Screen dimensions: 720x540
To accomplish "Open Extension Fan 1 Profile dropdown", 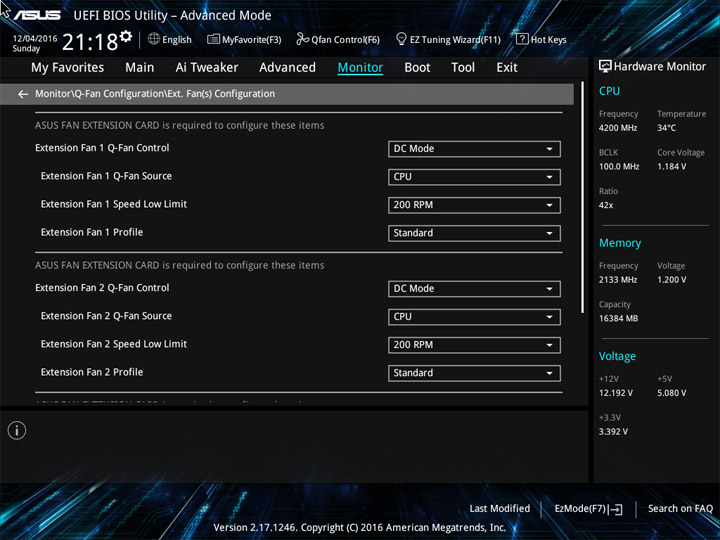I will pos(474,233).
